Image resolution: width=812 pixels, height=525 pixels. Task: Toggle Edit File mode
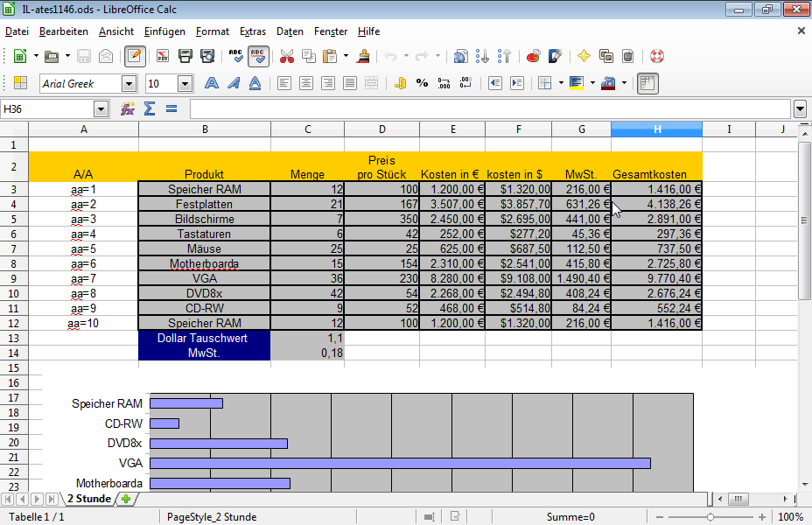click(134, 56)
